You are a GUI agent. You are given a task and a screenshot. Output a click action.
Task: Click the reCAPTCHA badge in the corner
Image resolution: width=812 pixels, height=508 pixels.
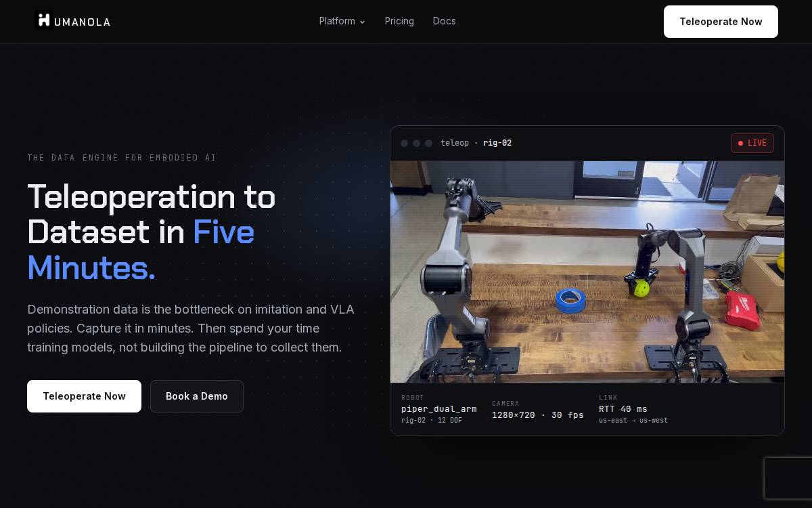click(788, 478)
